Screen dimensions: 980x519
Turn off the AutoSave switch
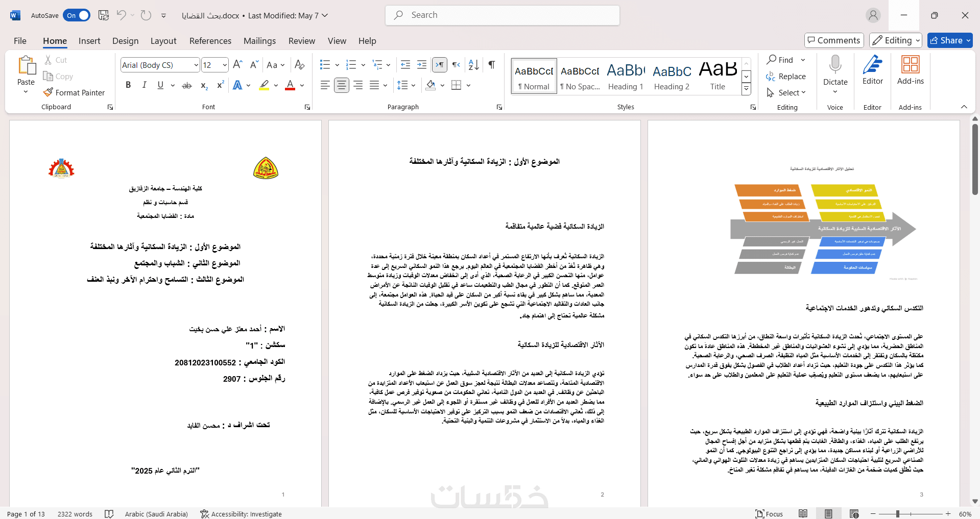[x=77, y=15]
